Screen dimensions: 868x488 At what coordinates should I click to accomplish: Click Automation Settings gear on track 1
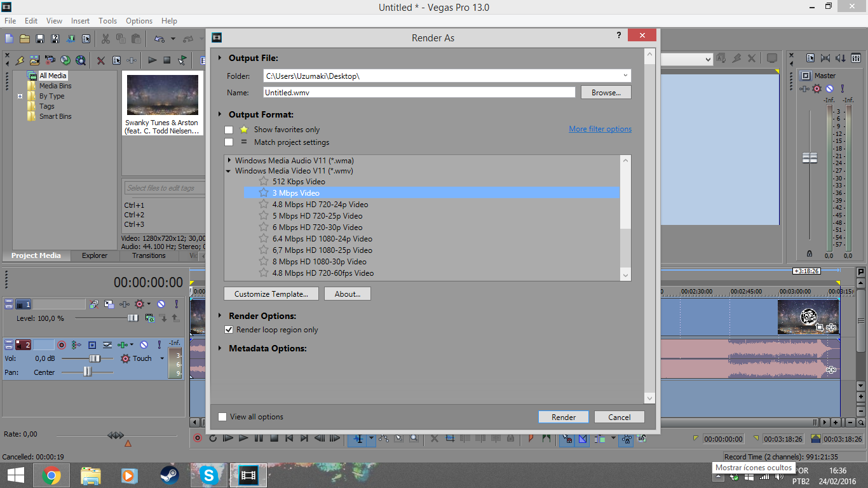(139, 304)
